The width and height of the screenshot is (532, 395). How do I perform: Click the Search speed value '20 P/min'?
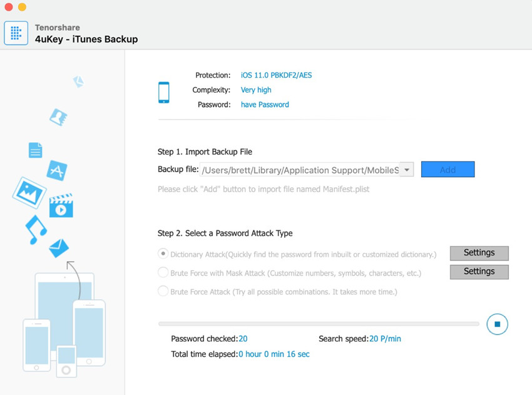click(385, 339)
